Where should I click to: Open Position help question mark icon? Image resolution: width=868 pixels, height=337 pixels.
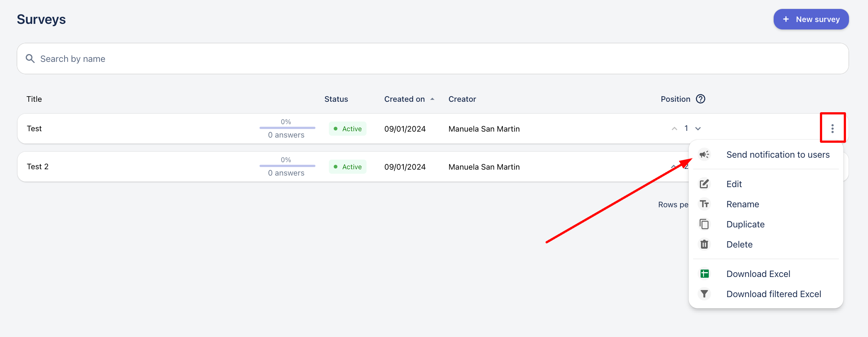tap(701, 99)
